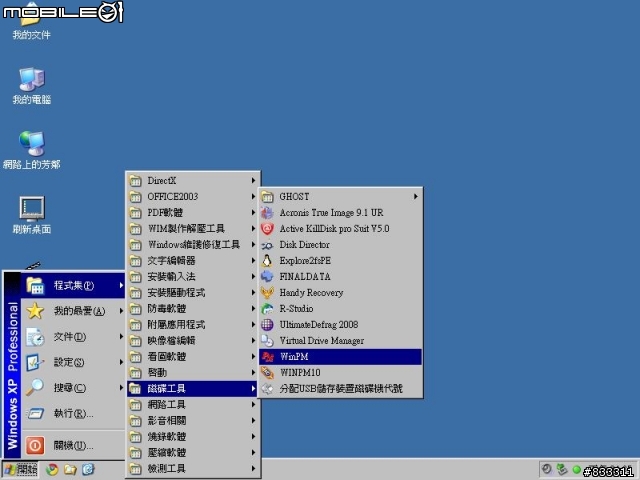Expand the DirectX program folder

193,180
